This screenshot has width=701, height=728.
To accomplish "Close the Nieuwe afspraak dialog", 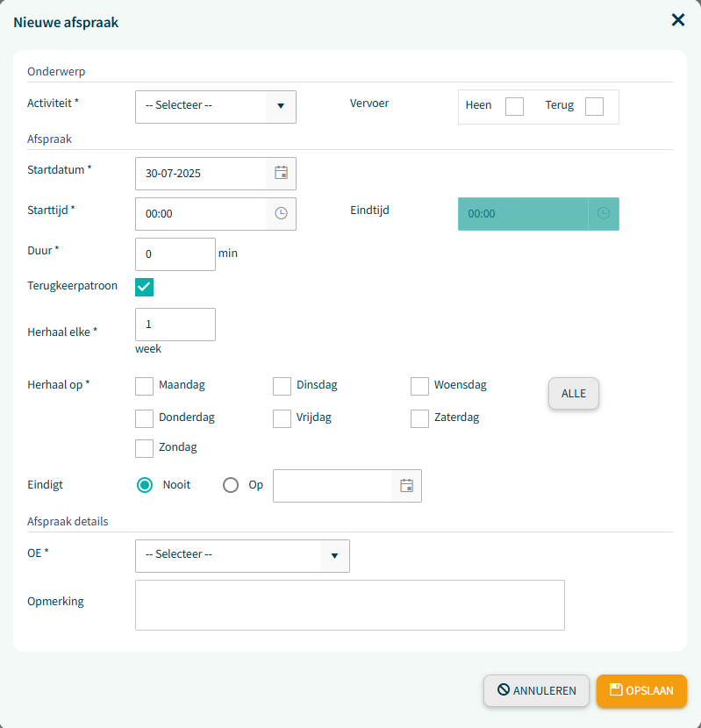I will pos(678,20).
